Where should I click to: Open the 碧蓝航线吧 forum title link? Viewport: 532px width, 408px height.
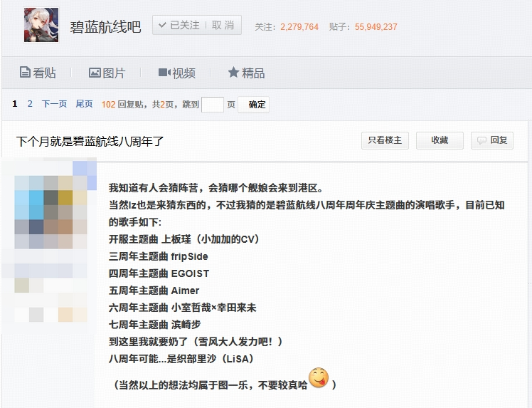coord(105,27)
